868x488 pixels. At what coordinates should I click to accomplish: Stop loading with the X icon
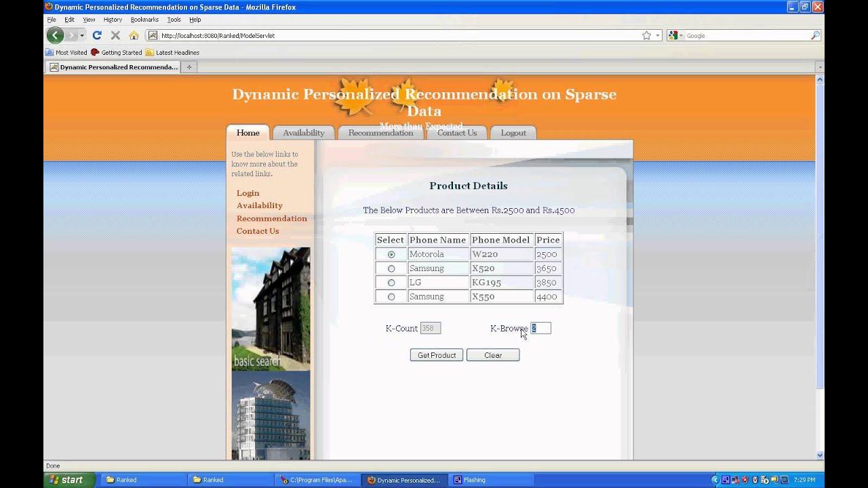(115, 35)
